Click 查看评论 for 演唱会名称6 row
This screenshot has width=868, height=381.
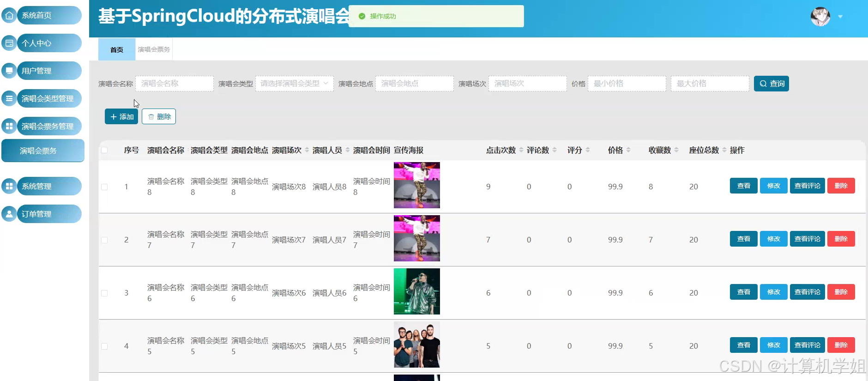(x=807, y=292)
